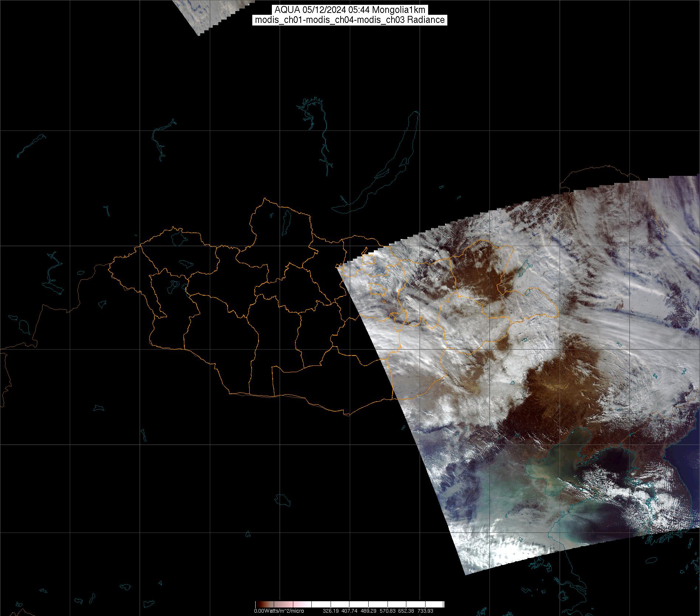Select the modis_ch01-modis_ch04-modis_ch03 Radiance caption
Image resolution: width=700 pixels, height=616 pixels.
point(349,20)
